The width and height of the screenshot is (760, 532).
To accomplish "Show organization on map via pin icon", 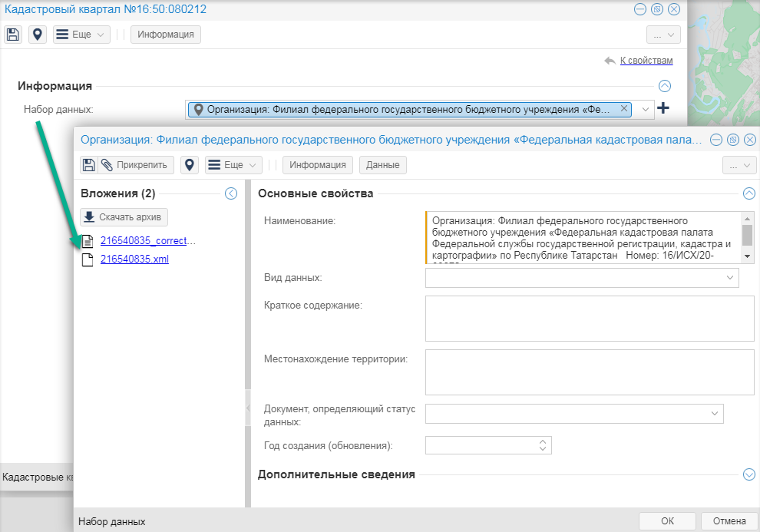I will [190, 165].
